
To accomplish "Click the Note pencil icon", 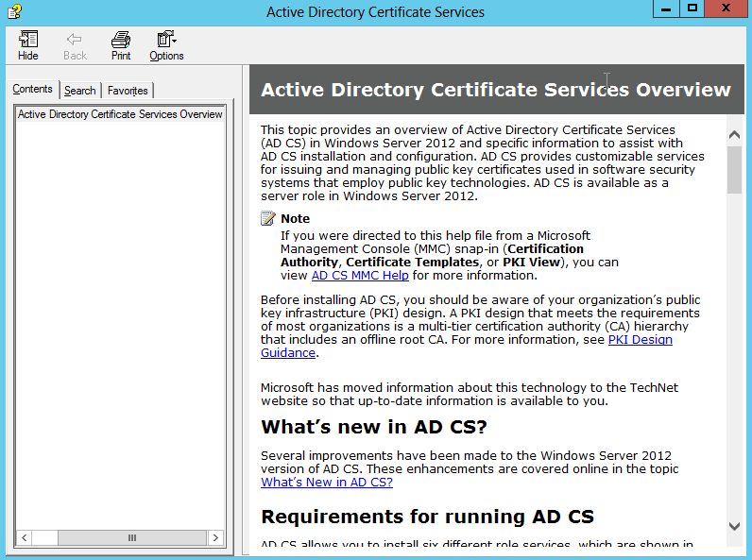I will (268, 218).
